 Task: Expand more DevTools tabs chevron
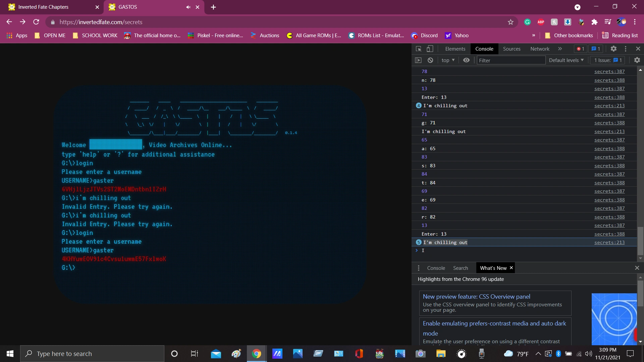pyautogui.click(x=560, y=49)
